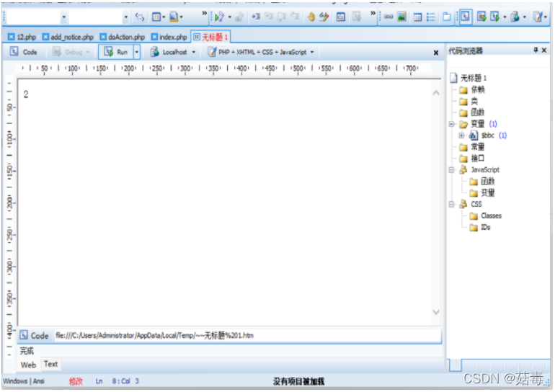Screen dimensions: 555x392
Task: Select the 类 folder in code browser
Action: coord(469,101)
